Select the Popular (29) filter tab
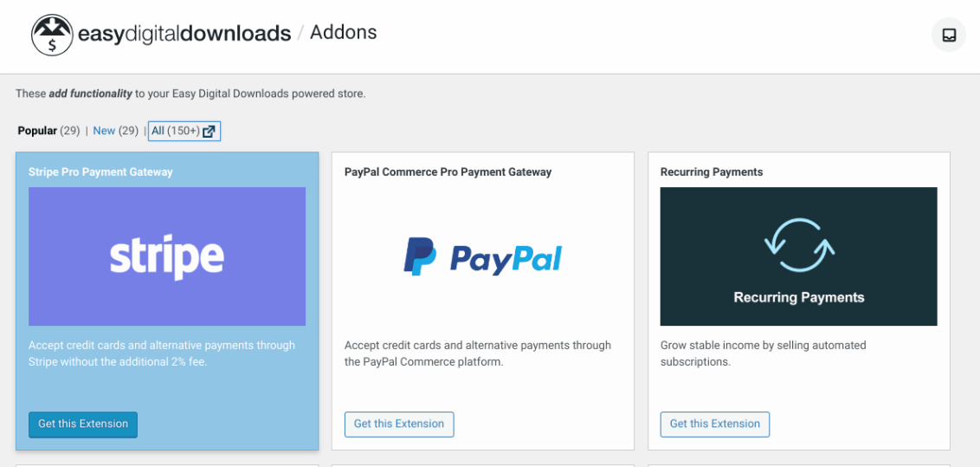980x467 pixels. (48, 131)
